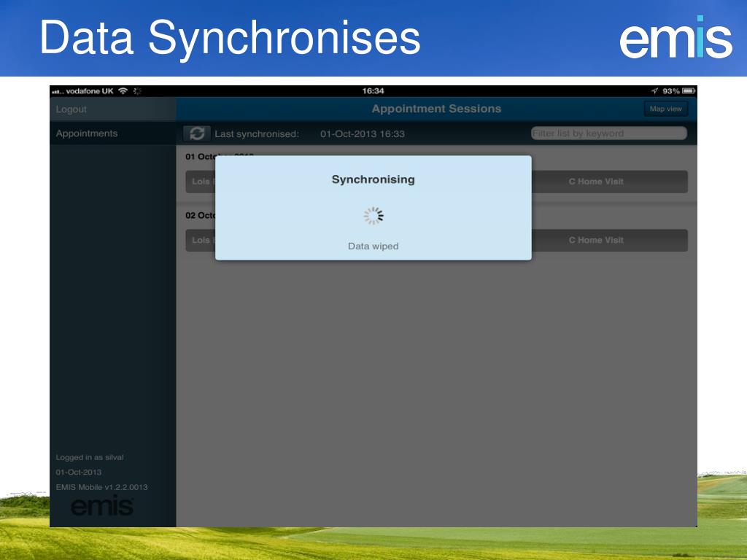Switch to Map view

click(x=665, y=109)
